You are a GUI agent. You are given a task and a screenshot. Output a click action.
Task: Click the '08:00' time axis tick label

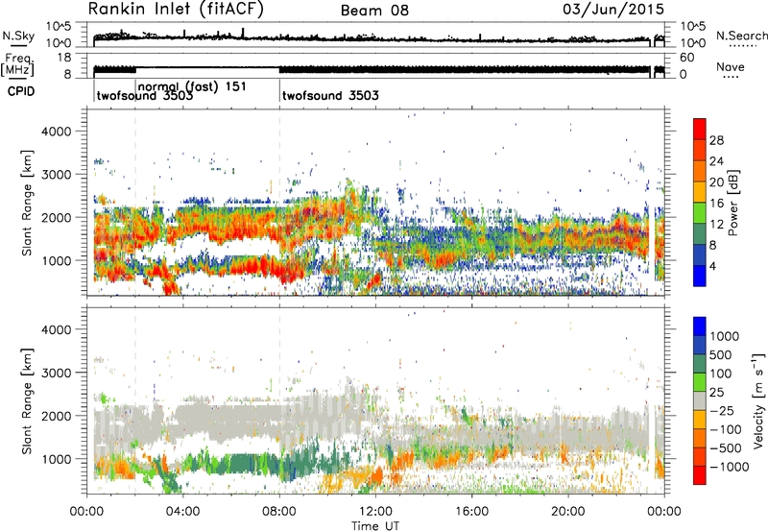pos(279,512)
